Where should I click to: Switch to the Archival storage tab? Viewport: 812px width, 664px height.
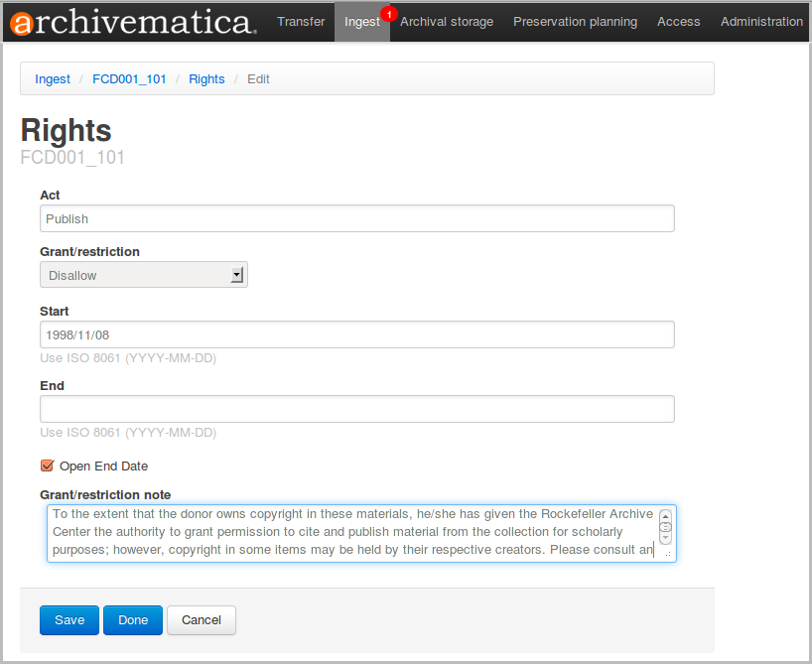point(447,22)
